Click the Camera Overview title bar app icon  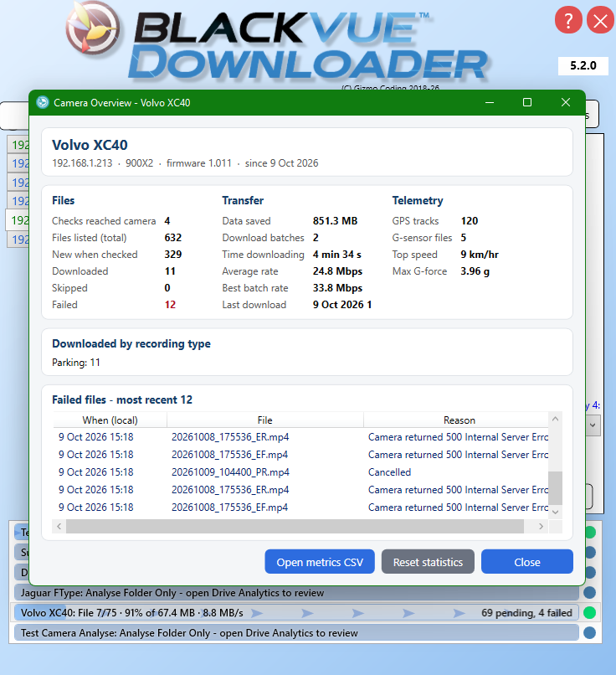pyautogui.click(x=42, y=102)
